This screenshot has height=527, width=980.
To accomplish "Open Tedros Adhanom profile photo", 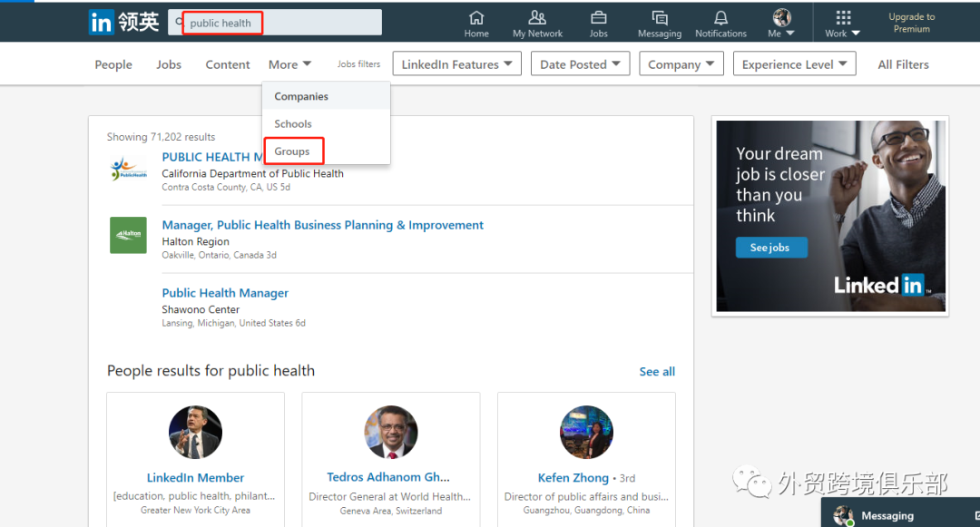I will click(x=390, y=432).
